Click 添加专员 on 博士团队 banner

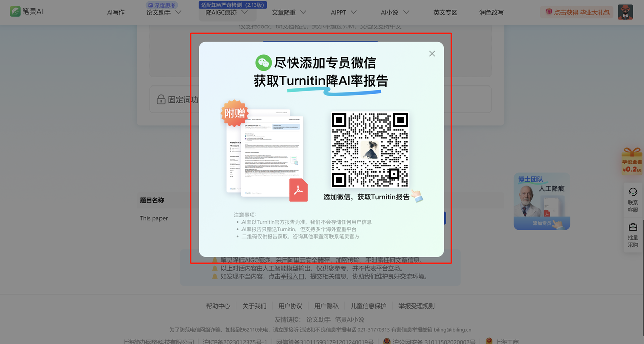click(542, 223)
